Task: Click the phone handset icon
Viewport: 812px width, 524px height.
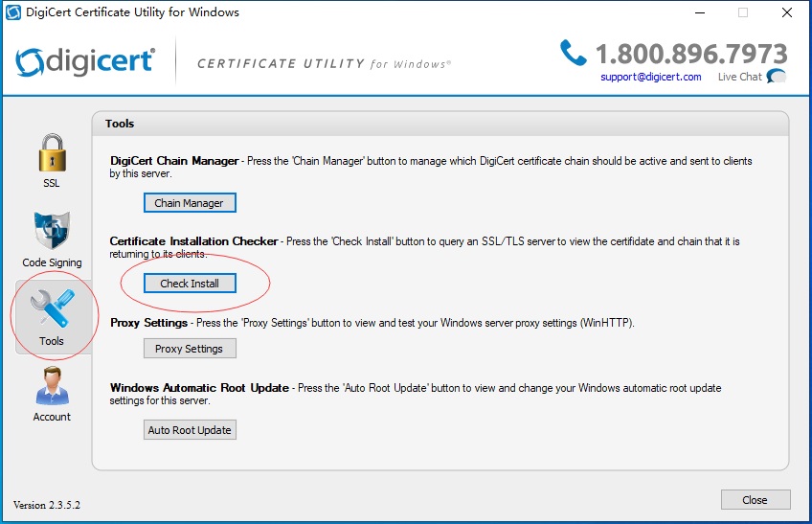Action: (574, 53)
